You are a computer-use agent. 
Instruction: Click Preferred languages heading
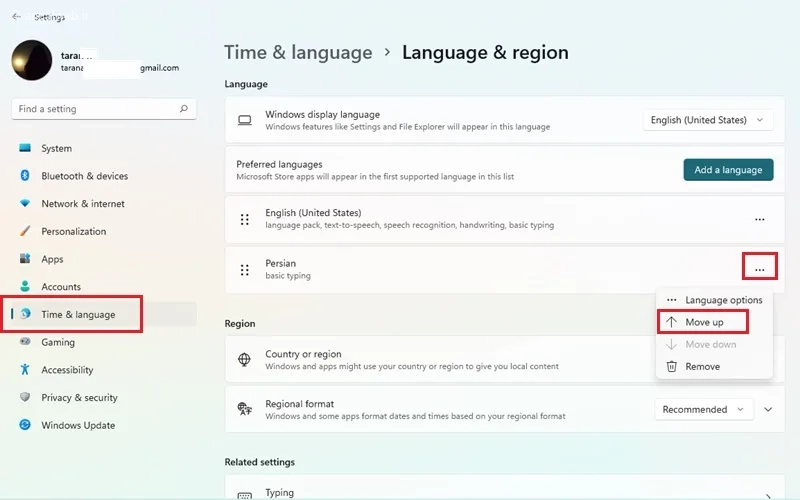279,164
